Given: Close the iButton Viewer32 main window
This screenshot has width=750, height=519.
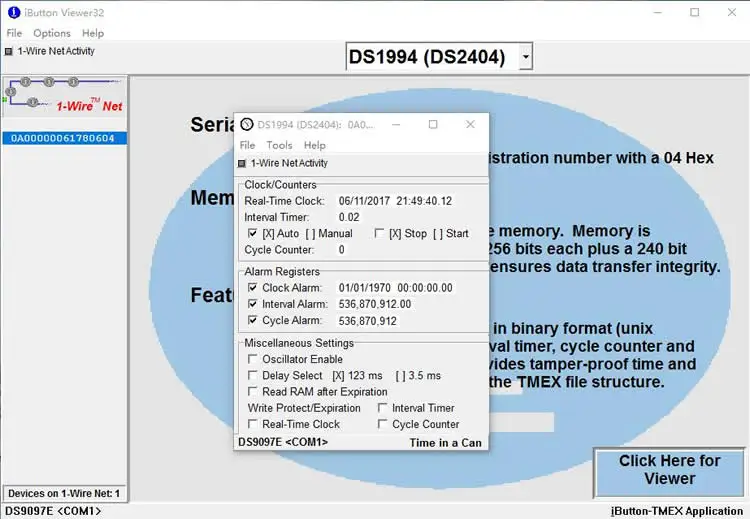Looking at the screenshot, I should (x=732, y=12).
